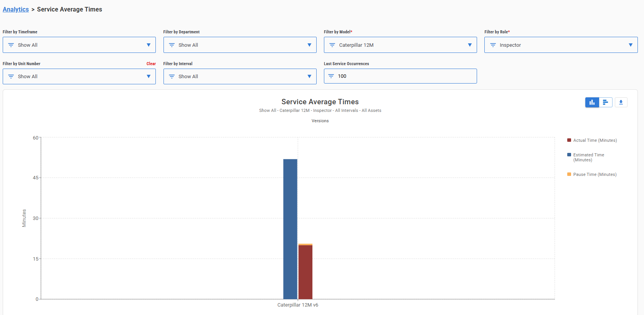644x315 pixels.
Task: Click the Filter by Unit Number label
Action: pos(21,64)
